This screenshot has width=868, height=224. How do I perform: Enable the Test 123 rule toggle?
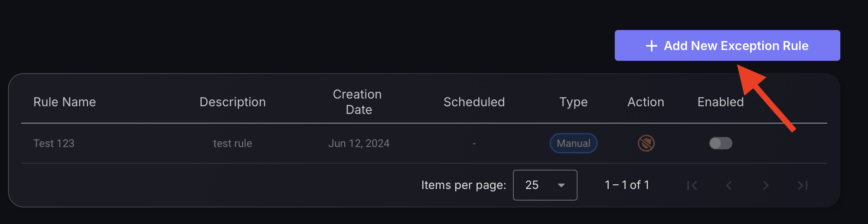[x=720, y=143]
